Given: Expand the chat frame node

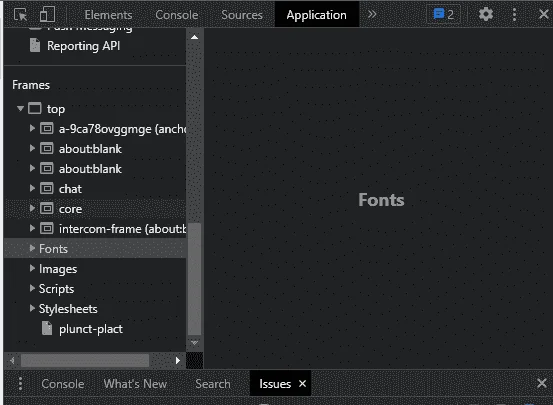Looking at the screenshot, I should [32, 188].
